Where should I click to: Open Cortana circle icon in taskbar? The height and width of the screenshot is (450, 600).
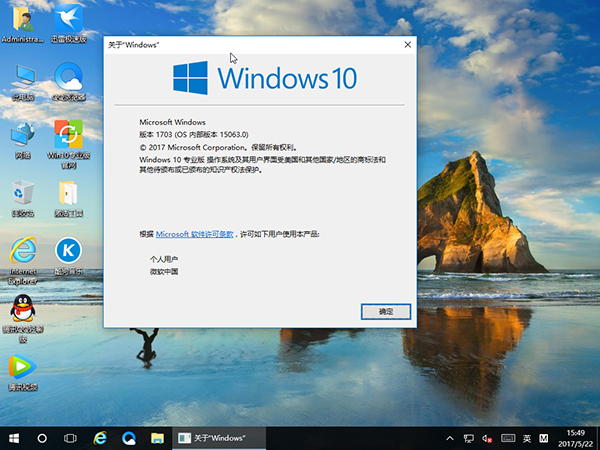[43, 438]
